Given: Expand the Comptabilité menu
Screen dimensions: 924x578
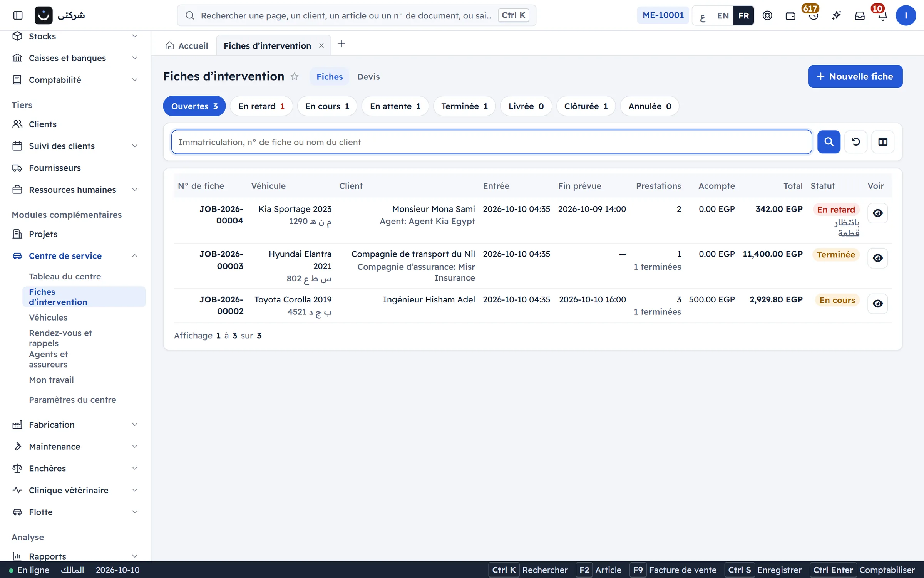Looking at the screenshot, I should (x=75, y=80).
